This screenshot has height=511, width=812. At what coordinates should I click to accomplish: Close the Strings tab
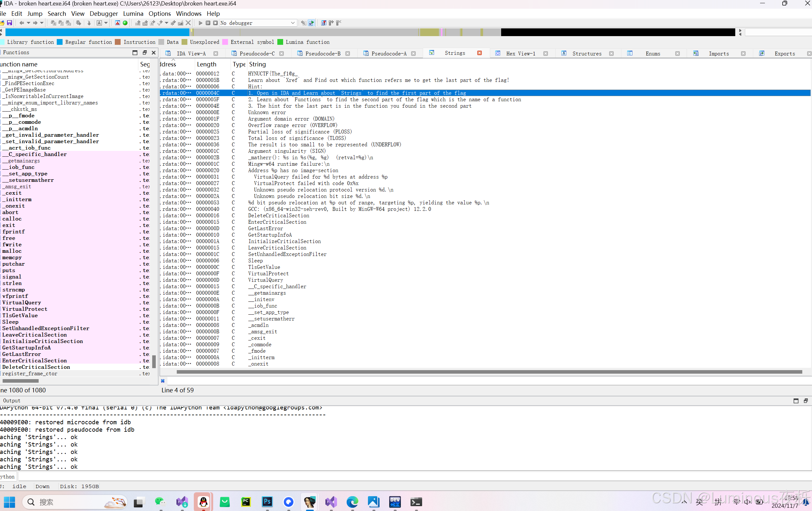click(479, 53)
